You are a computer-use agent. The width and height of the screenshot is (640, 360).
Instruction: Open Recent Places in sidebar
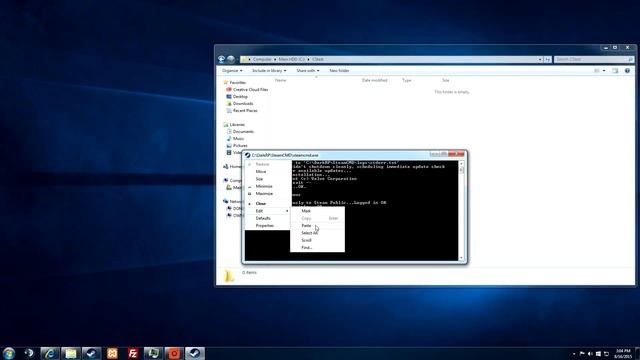click(245, 111)
